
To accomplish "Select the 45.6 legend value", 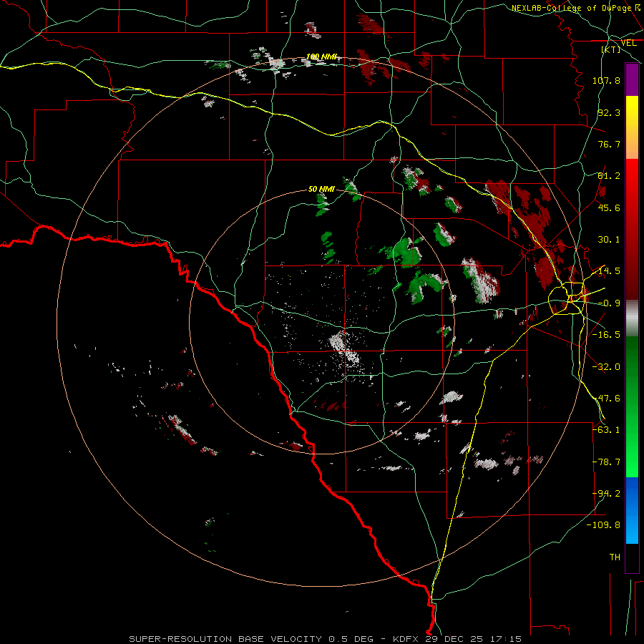I will coord(609,208).
